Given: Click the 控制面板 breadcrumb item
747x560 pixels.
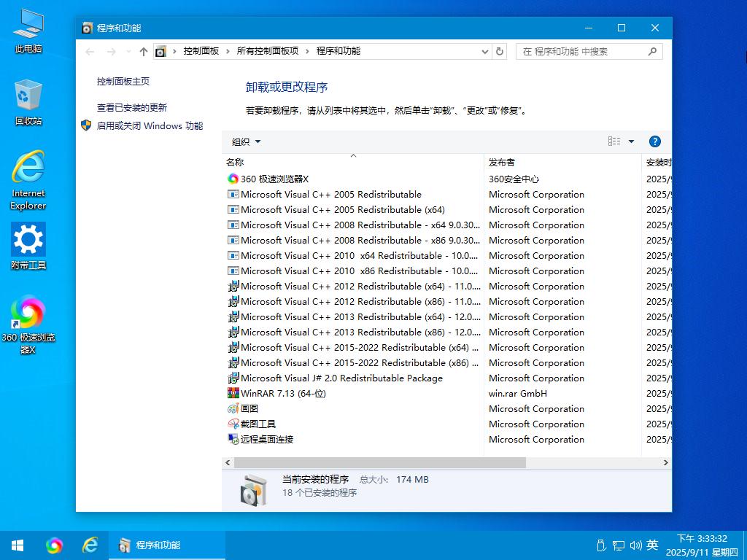Looking at the screenshot, I should click(x=201, y=51).
